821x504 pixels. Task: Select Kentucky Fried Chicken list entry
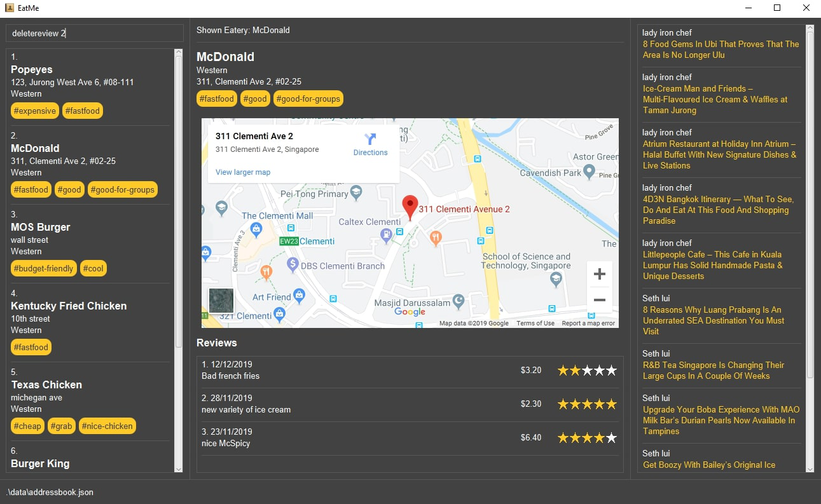(x=90, y=322)
